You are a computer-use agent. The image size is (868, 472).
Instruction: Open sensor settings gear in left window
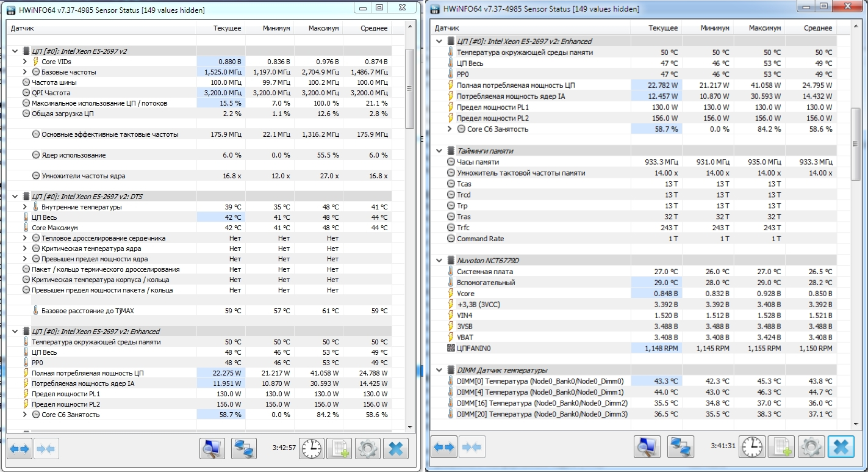click(367, 449)
